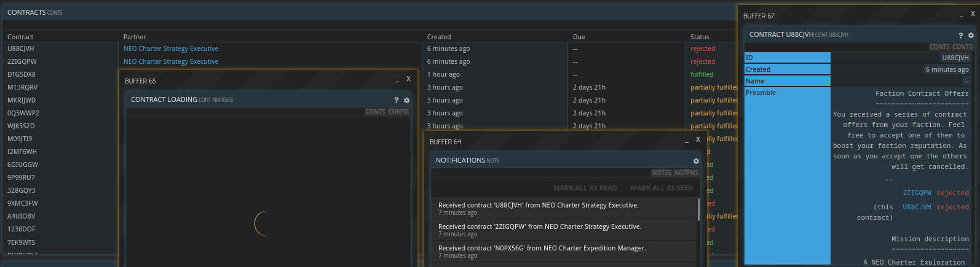The height and width of the screenshot is (267, 980).
Task: Close Buffer 67 window
Action: pyautogui.click(x=973, y=14)
